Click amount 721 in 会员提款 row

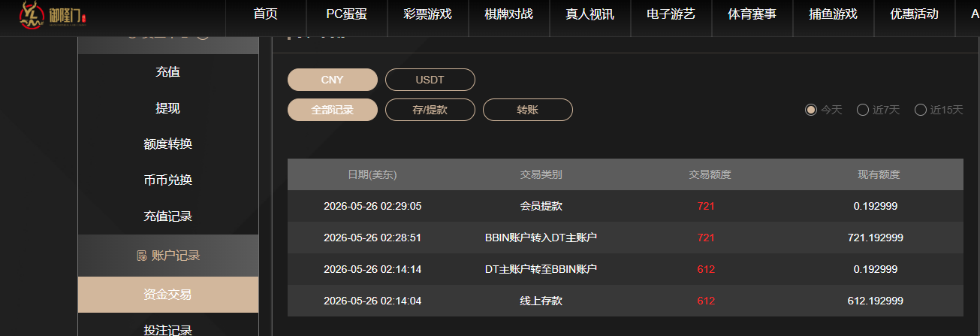[706, 206]
